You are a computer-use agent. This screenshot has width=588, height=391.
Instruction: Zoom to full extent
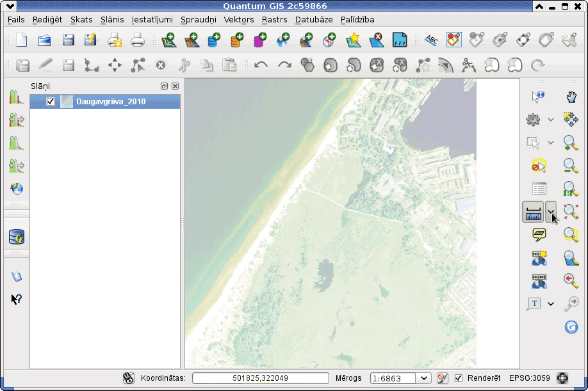(571, 211)
